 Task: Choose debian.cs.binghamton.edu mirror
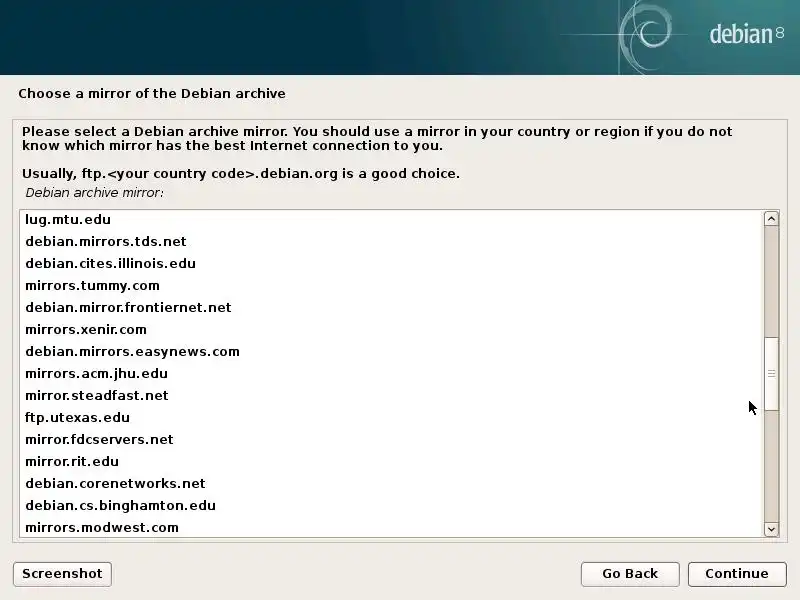(391, 505)
